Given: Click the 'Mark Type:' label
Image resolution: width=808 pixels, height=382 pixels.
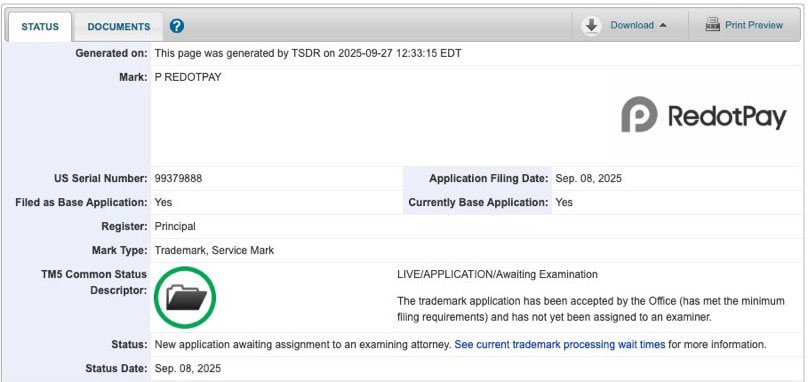Looking at the screenshot, I should [x=119, y=251].
